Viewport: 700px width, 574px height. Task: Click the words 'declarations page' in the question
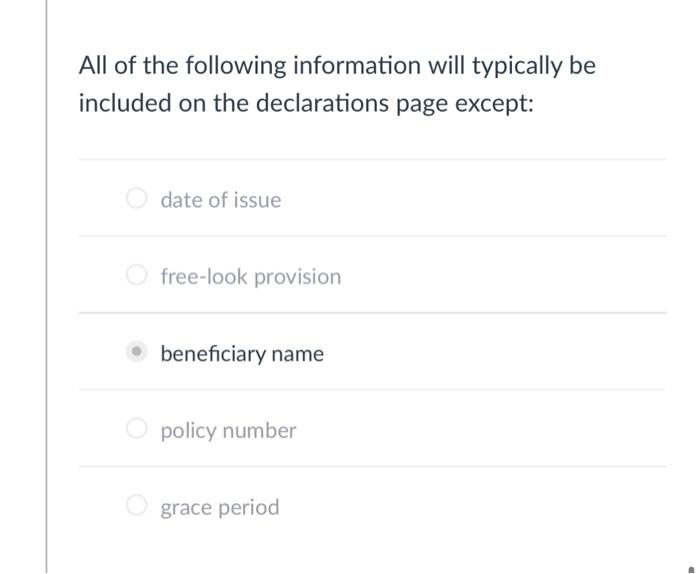coord(352,104)
